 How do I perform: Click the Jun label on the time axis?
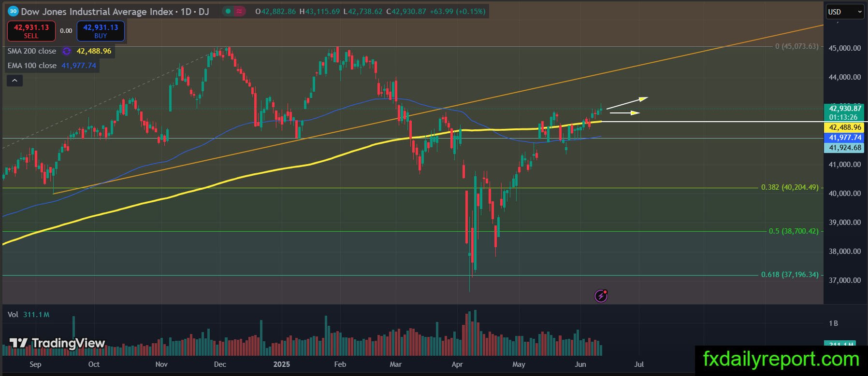coord(580,364)
